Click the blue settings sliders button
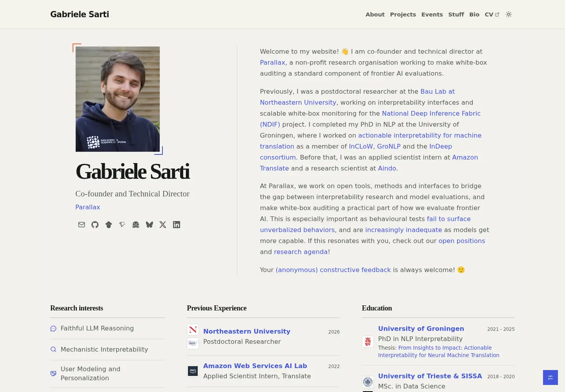This screenshot has width=565, height=392. [550, 377]
